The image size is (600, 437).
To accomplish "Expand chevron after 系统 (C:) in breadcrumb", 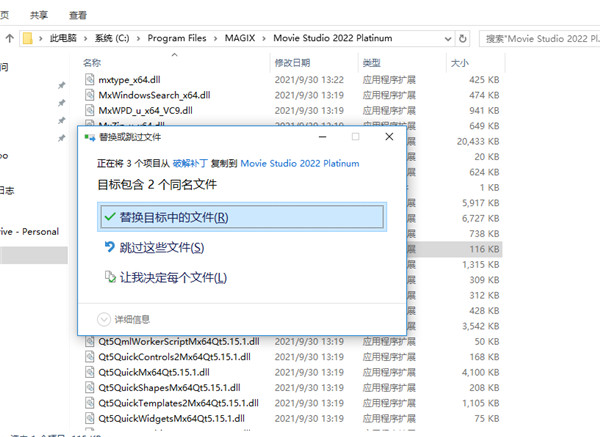I will coord(139,39).
